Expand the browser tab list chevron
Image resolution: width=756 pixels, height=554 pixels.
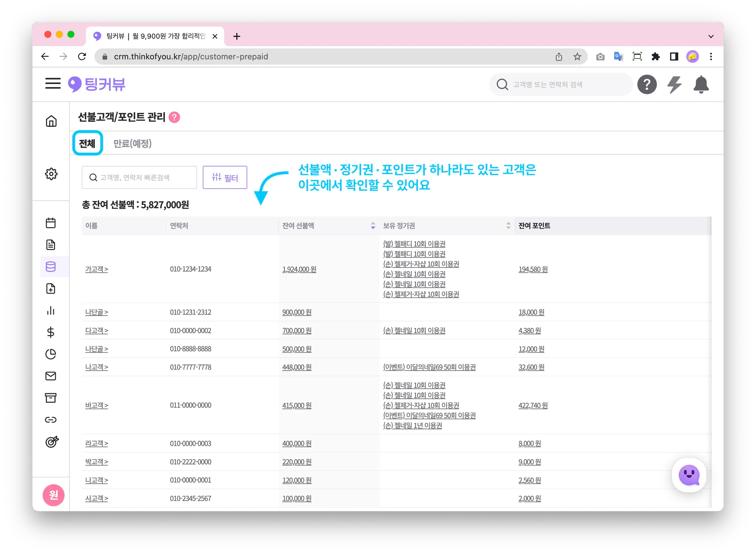click(x=711, y=36)
